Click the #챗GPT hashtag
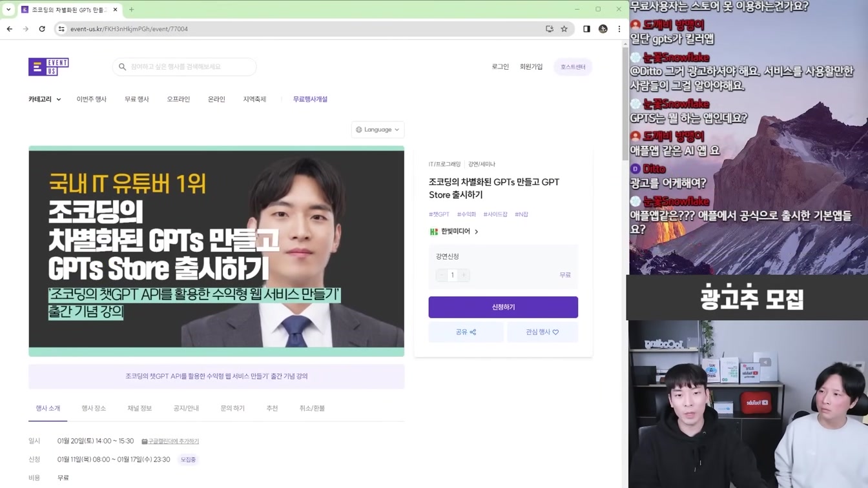Screen dimensions: 868x488 [439, 214]
